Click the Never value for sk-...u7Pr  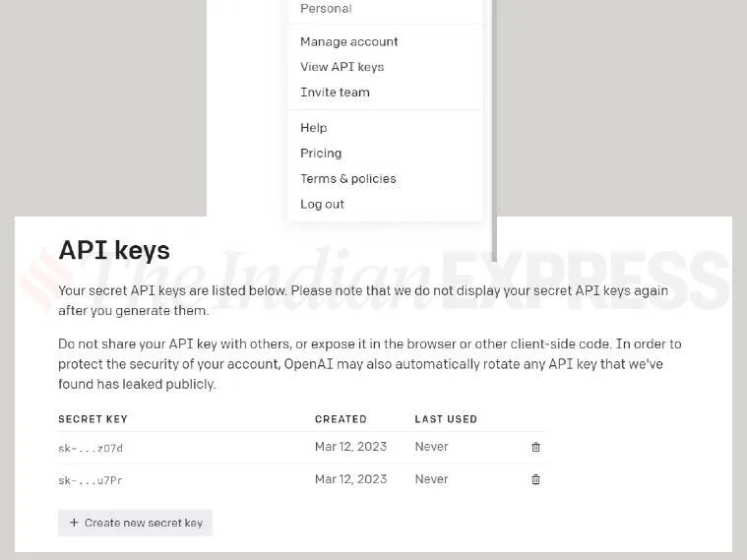(431, 479)
